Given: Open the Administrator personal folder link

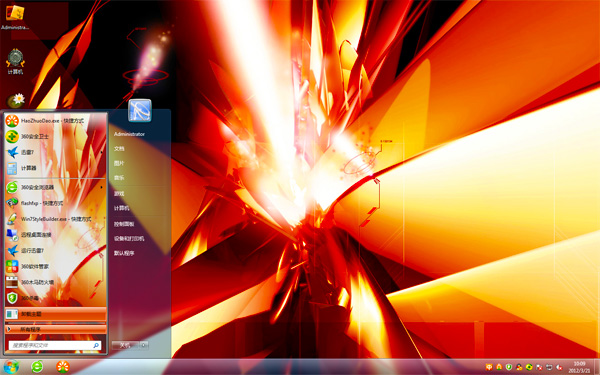Looking at the screenshot, I should point(129,134).
